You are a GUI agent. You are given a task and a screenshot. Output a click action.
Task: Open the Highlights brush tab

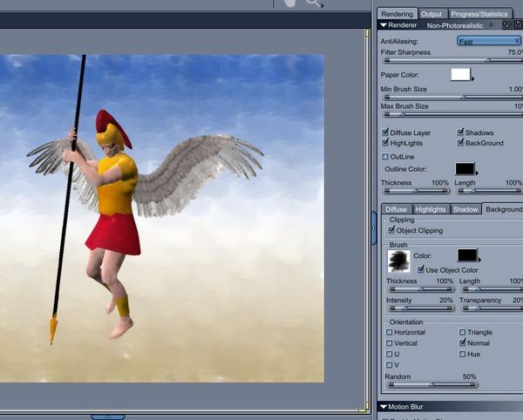pos(431,209)
